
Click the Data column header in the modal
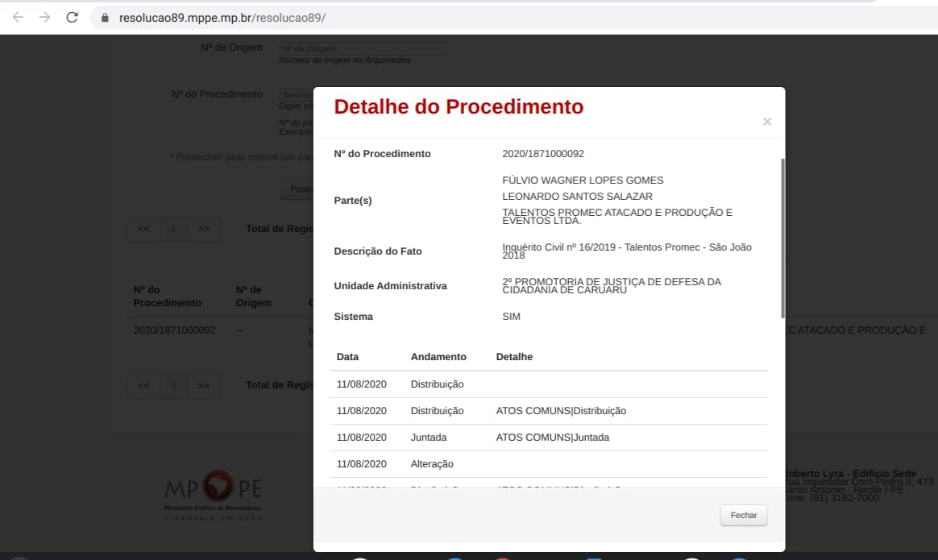(348, 356)
